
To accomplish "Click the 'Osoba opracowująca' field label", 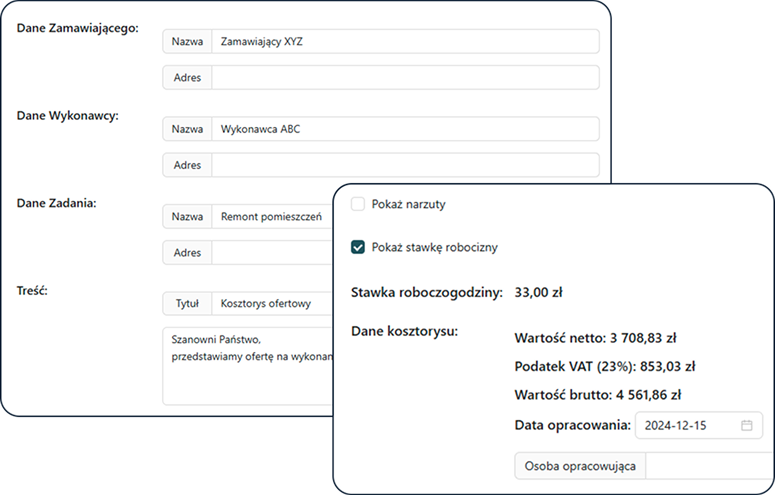I will tap(580, 466).
